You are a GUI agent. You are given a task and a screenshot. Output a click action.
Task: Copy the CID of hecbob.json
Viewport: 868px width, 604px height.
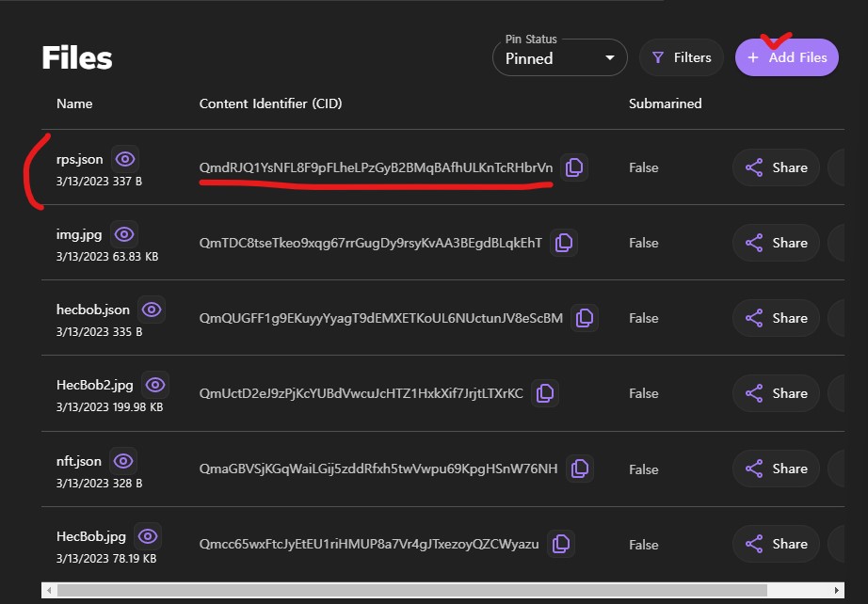coord(585,318)
